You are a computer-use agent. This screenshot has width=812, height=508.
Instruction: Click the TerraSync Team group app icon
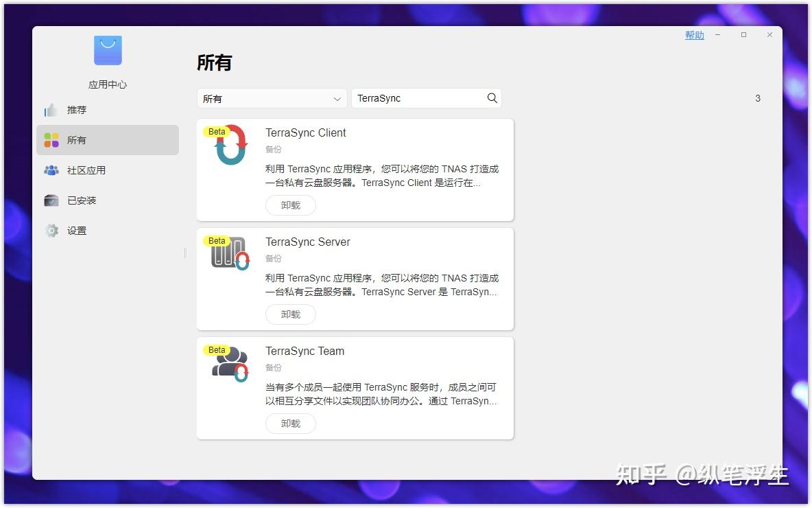tap(228, 363)
